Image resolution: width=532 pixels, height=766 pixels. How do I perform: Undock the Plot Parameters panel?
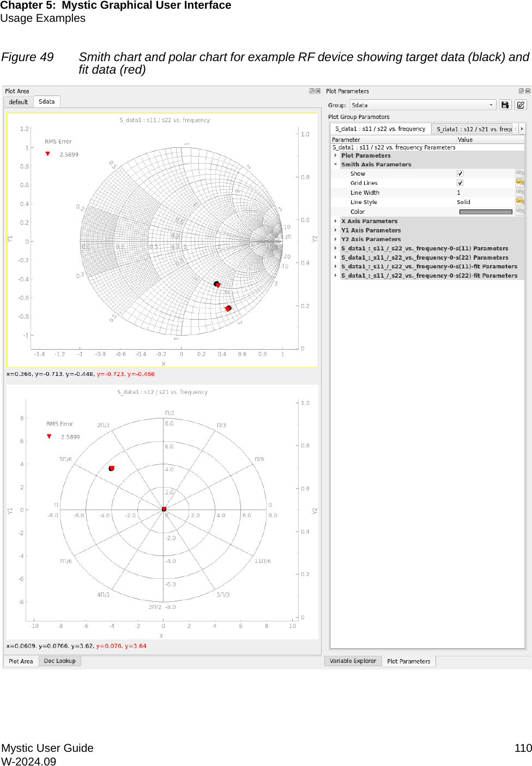521,91
